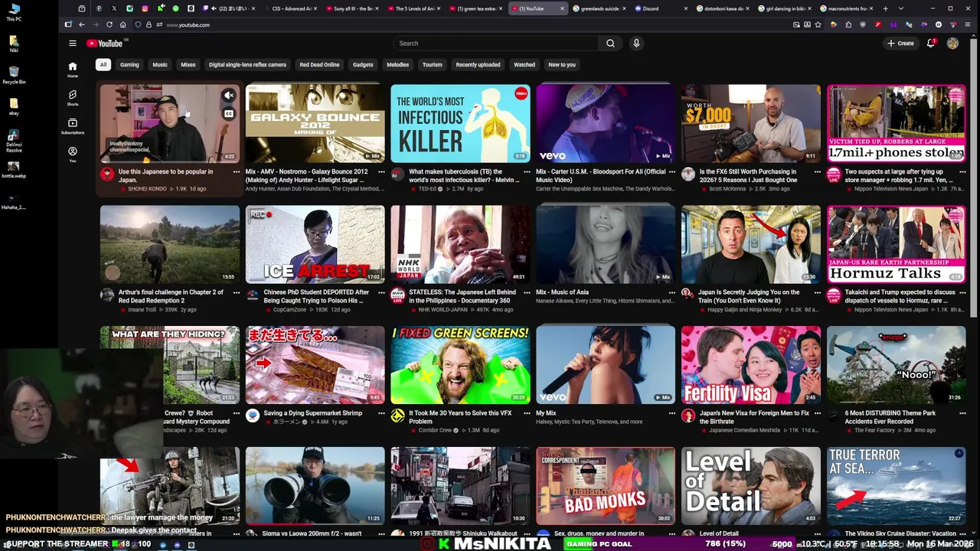Screen dimensions: 980x551
Task: Select Digital single-lens reflex camera chip
Action: (x=247, y=65)
